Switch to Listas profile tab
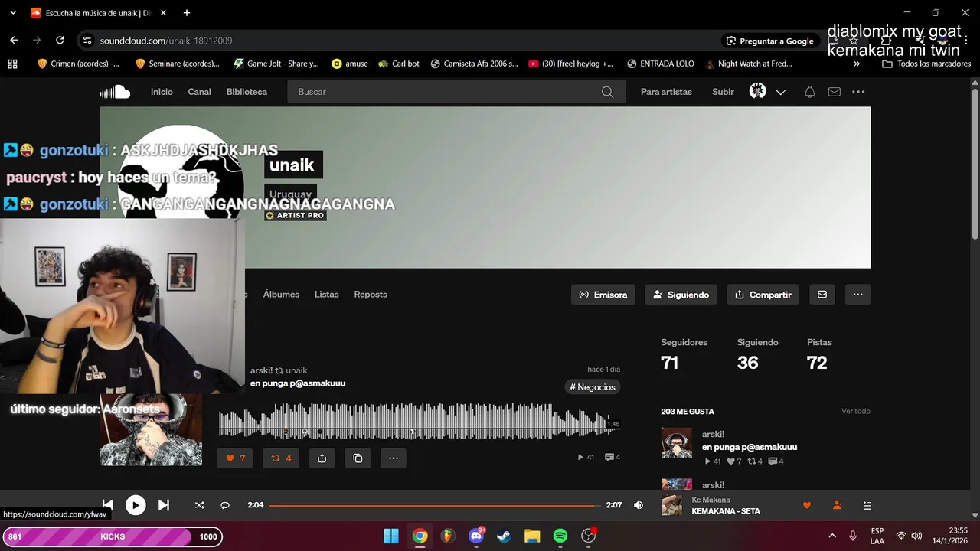 point(326,295)
